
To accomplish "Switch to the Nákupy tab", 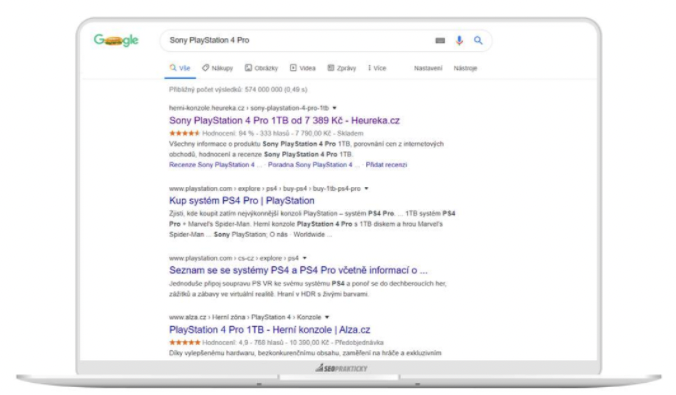I will [x=218, y=68].
